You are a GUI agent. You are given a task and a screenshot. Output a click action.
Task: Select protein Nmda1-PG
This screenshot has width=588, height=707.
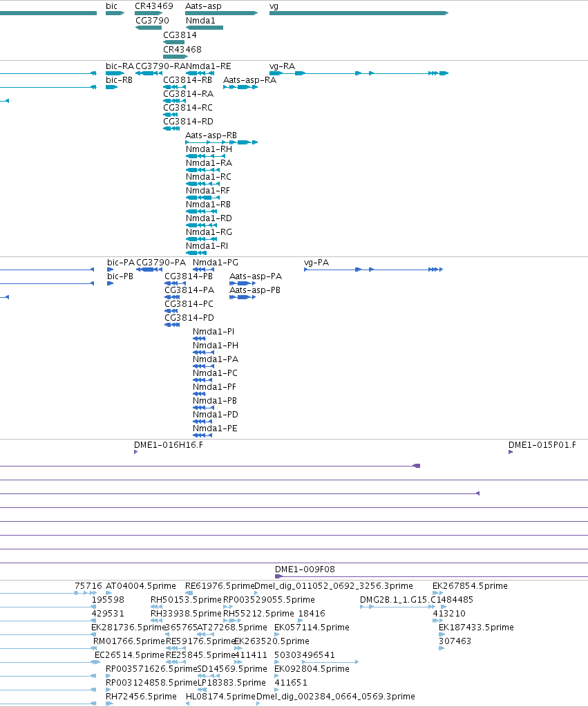[203, 270]
